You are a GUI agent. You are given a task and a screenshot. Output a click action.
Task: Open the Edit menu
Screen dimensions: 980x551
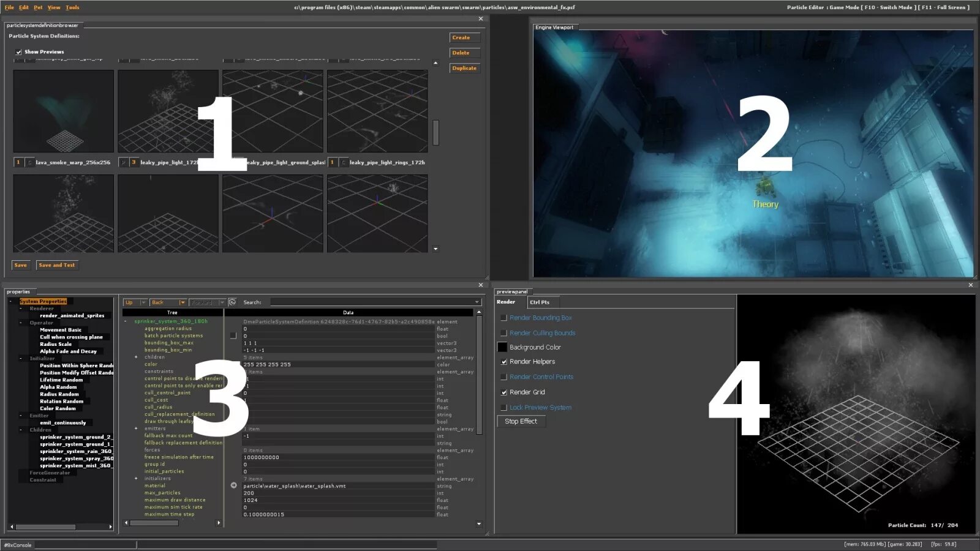(x=24, y=7)
